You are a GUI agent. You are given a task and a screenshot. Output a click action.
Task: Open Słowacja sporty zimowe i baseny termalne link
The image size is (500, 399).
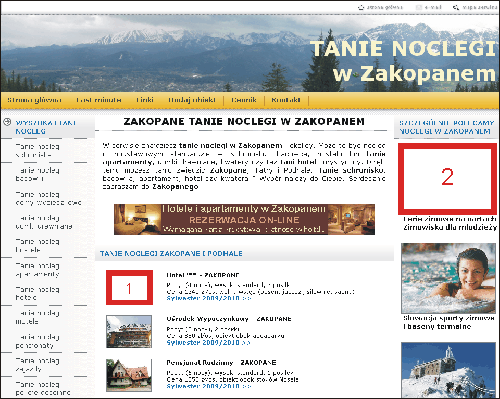449,322
